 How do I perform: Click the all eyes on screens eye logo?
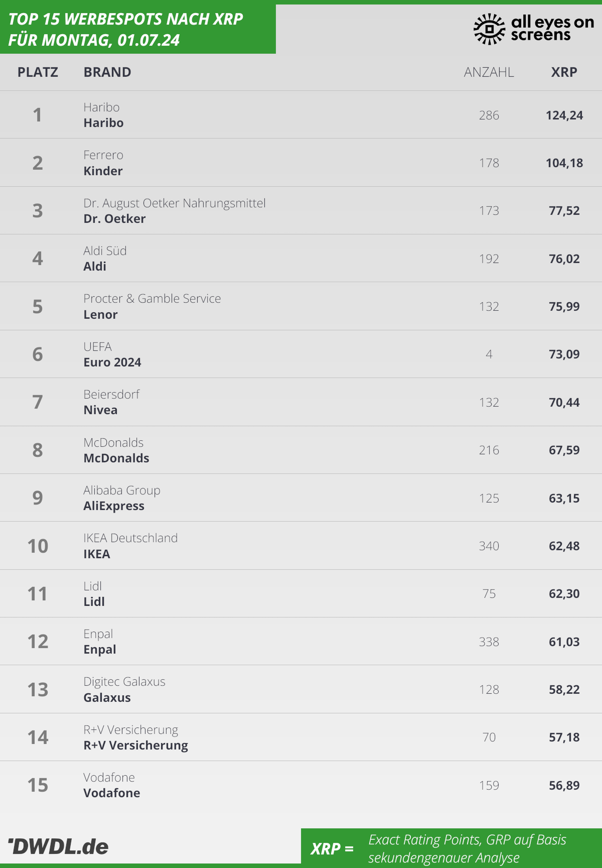click(x=489, y=29)
